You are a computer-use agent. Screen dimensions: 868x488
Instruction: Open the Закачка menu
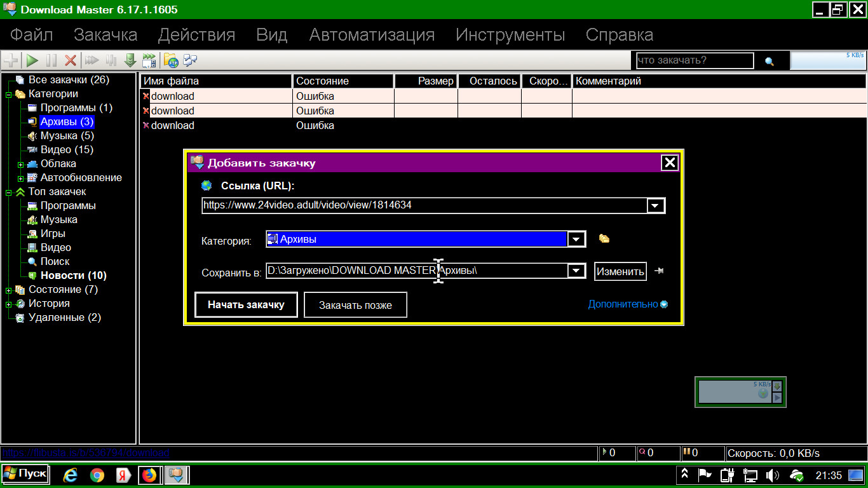pos(105,34)
